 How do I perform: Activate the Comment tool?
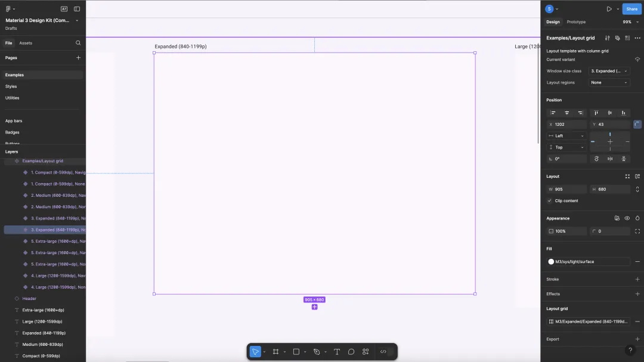(x=351, y=352)
